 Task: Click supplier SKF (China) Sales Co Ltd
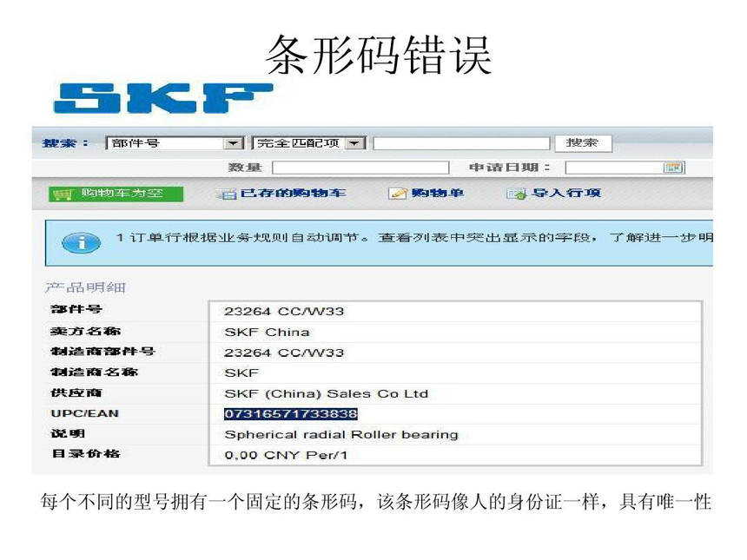(x=327, y=394)
